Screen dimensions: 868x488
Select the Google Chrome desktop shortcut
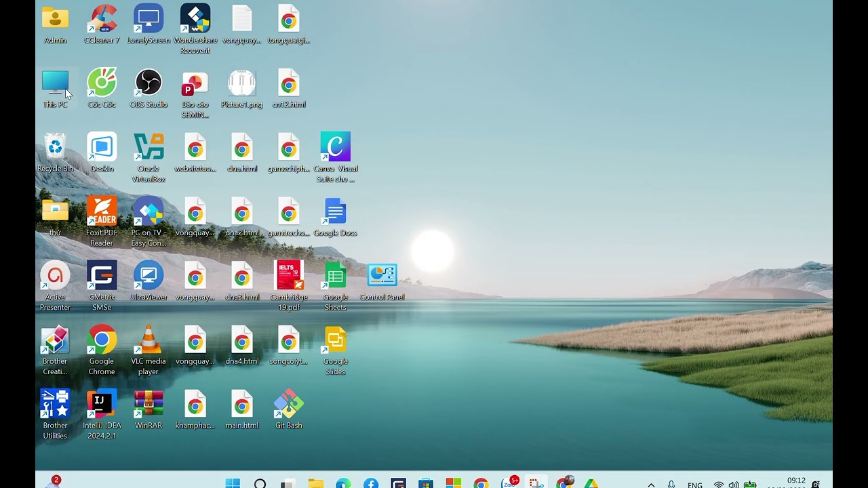pos(102,350)
